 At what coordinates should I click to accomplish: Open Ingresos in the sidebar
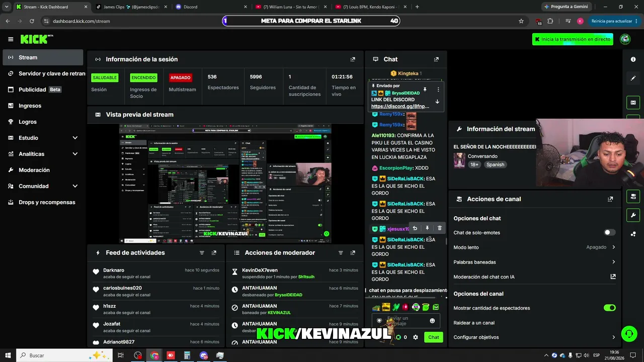tap(43, 106)
